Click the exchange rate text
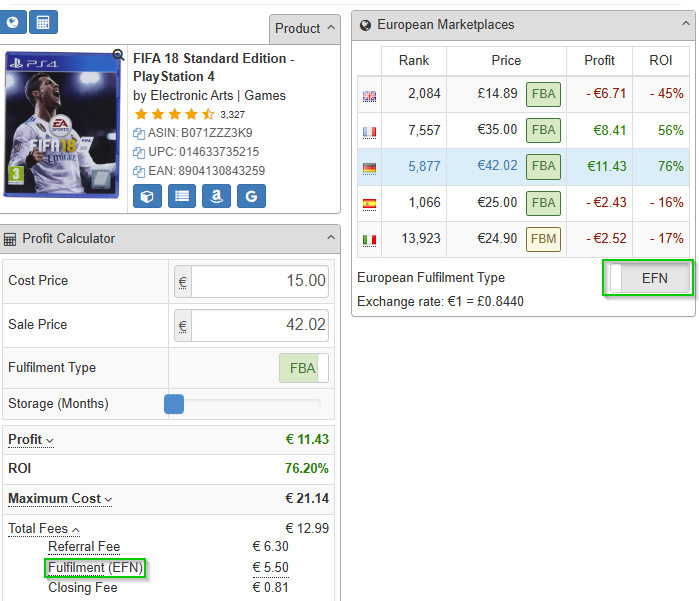This screenshot has height=601, width=699. (440, 302)
